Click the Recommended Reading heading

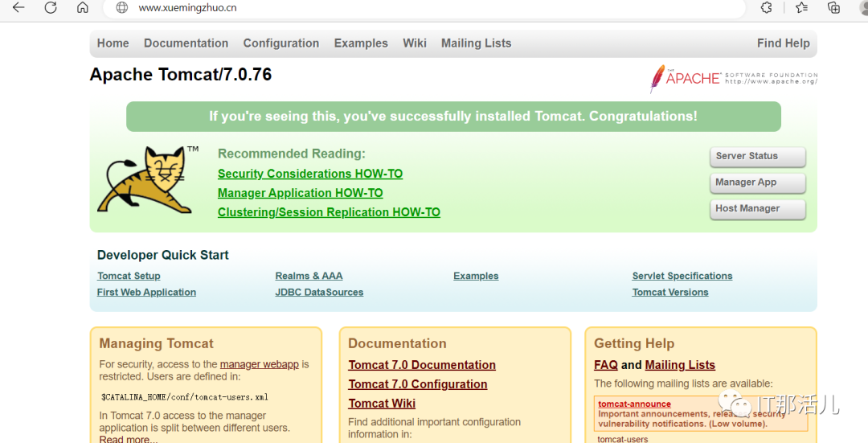coord(292,154)
